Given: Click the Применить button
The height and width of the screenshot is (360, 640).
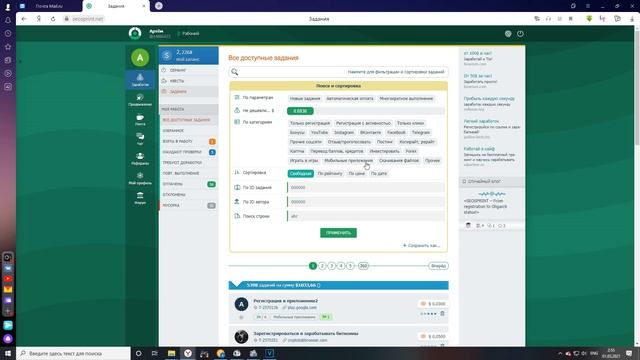Looking at the screenshot, I should tap(338, 233).
